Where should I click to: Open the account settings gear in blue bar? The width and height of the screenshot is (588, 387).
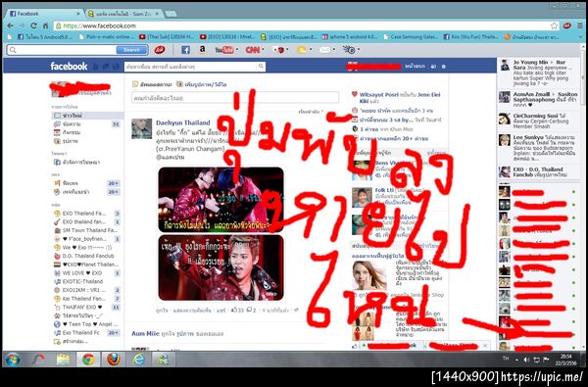444,67
